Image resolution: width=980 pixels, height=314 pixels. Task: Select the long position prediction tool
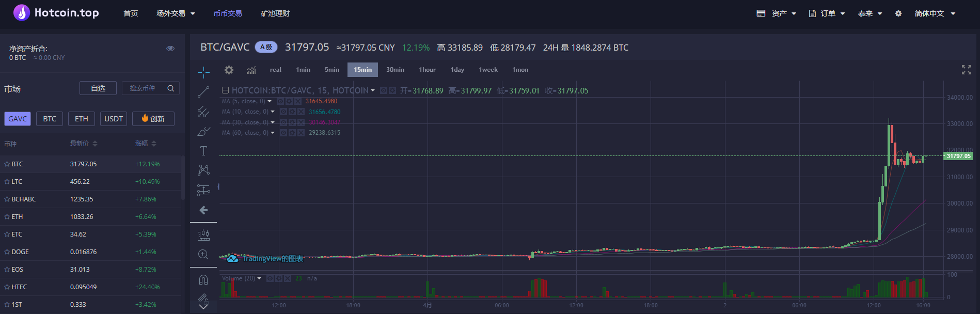point(203,190)
